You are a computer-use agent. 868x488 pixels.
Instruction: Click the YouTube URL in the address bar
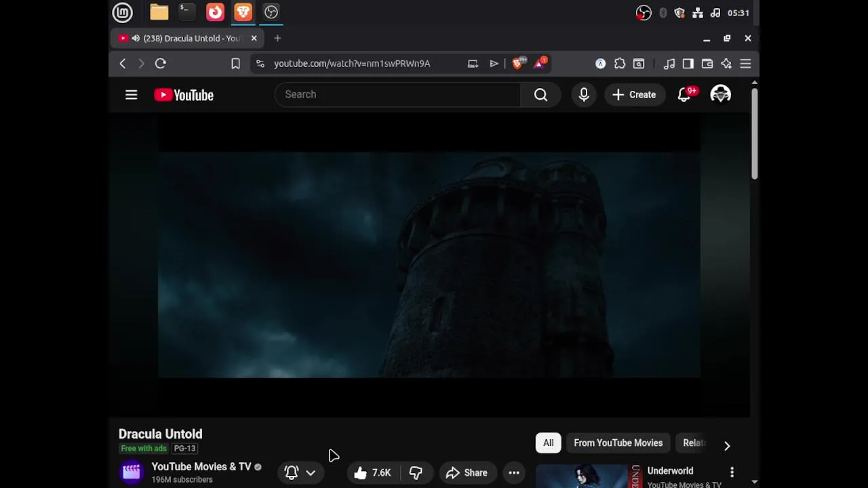pyautogui.click(x=352, y=64)
